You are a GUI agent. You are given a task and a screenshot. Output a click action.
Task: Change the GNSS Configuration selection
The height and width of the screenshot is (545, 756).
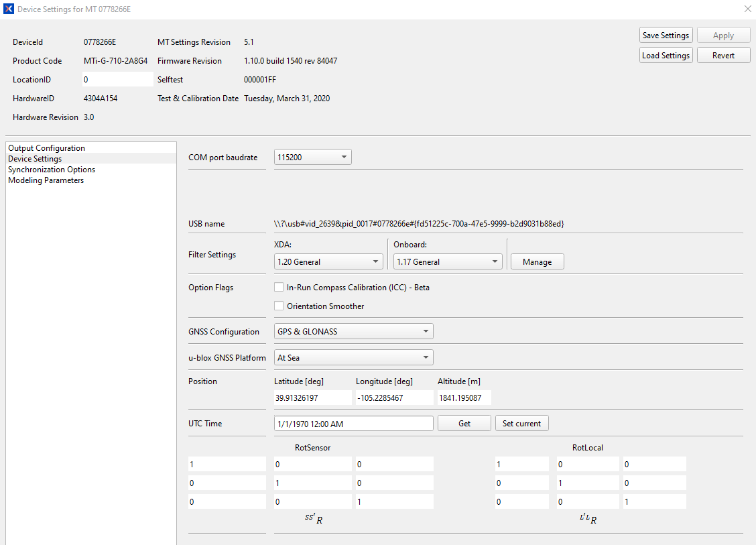(426, 330)
